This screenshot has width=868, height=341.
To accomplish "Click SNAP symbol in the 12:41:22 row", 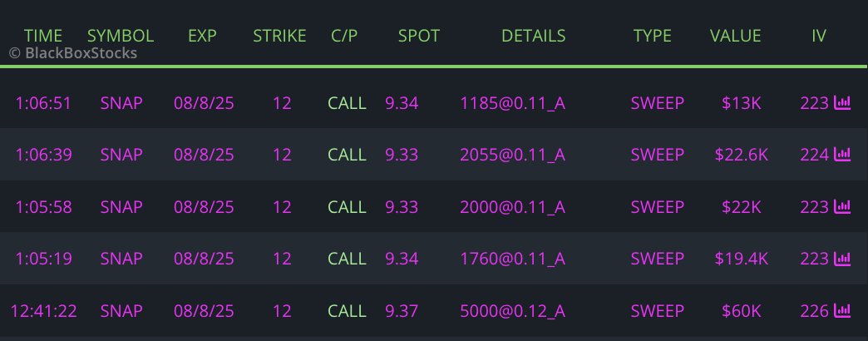I will point(121,310).
